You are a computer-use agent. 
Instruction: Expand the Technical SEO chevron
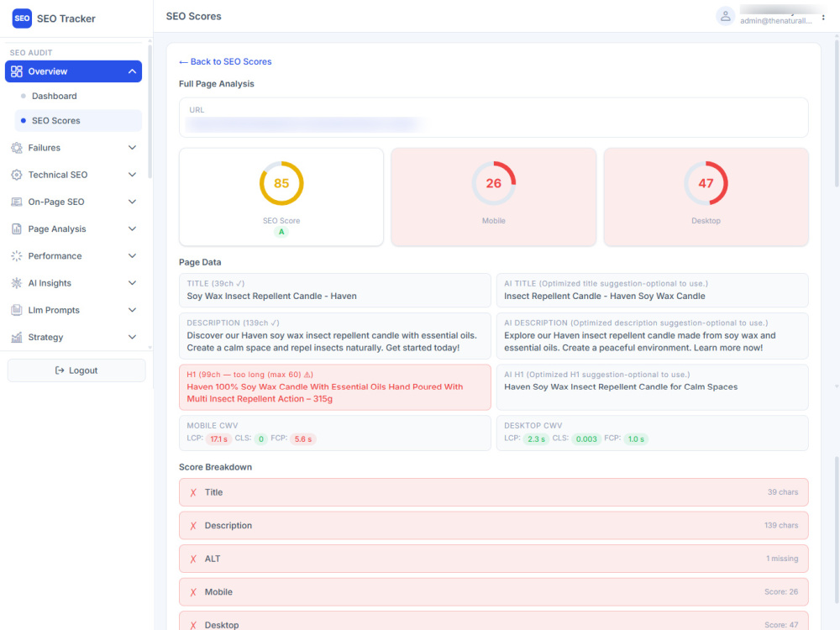tap(132, 175)
